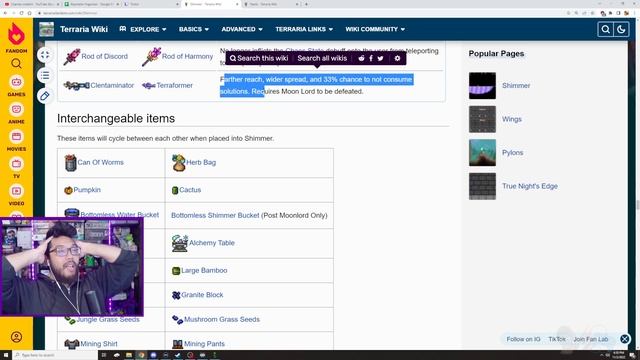Click the TikTok footer link
The width and height of the screenshot is (640, 360).
[x=557, y=339]
